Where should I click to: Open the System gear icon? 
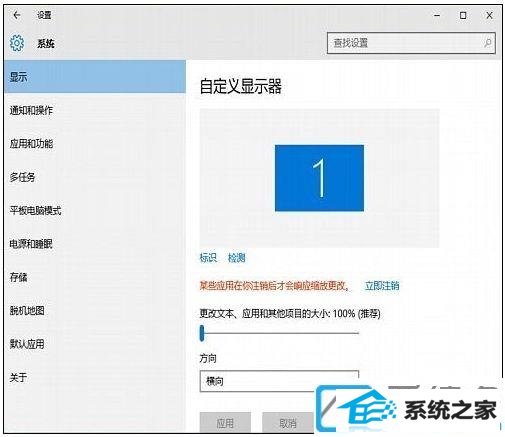[17, 43]
